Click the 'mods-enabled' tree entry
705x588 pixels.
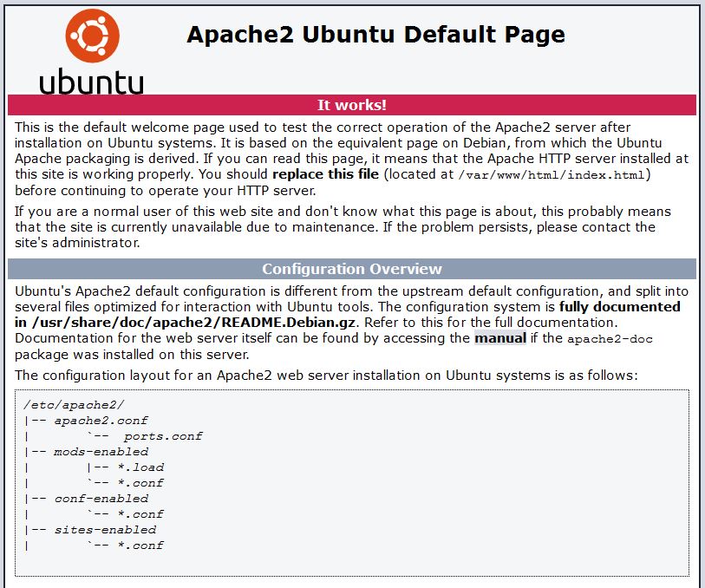[101, 451]
